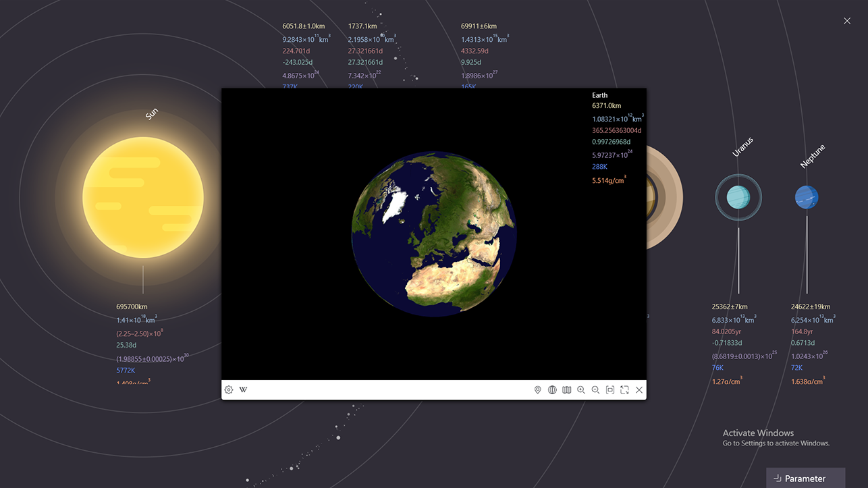Select the "7.342×10²²" mass value
This screenshot has width=868, height=488.
point(364,74)
